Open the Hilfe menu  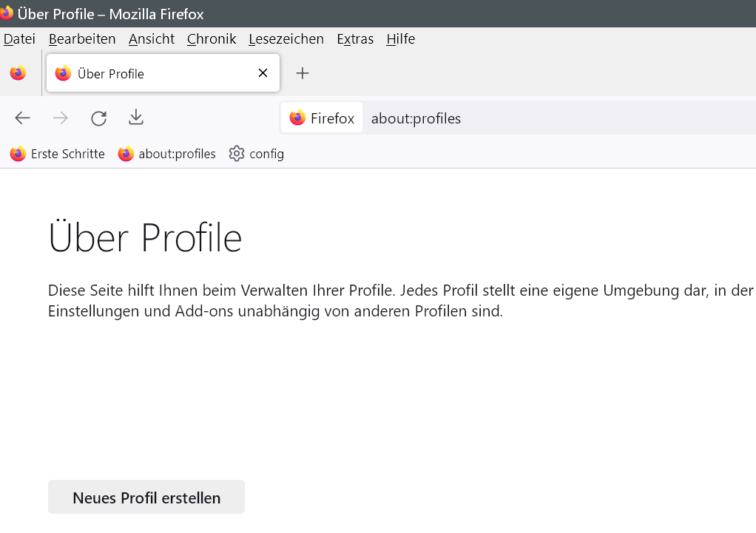400,39
